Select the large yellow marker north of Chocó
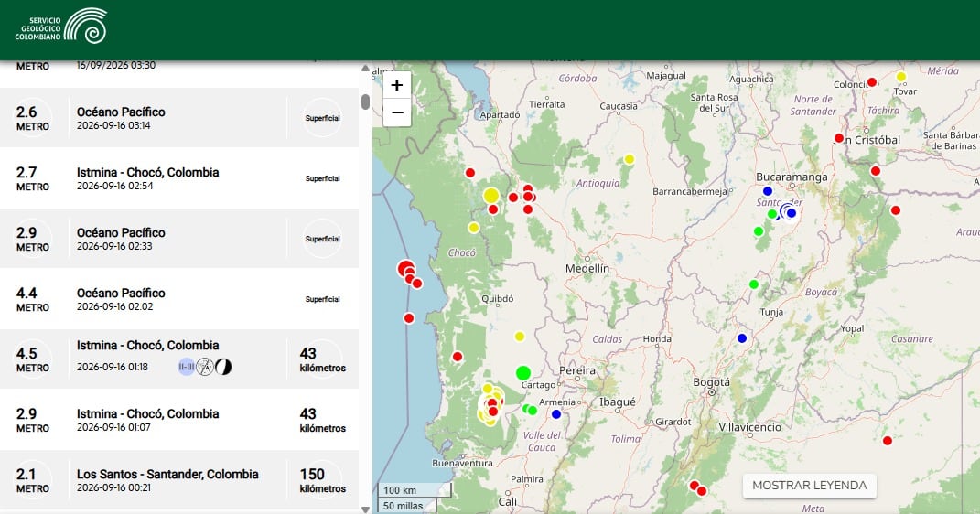 pyautogui.click(x=491, y=196)
